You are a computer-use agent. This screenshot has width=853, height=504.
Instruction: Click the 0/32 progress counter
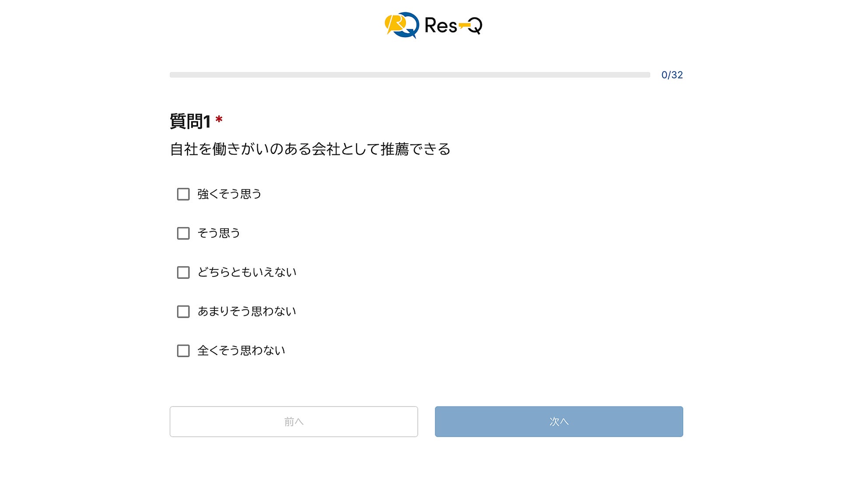[672, 75]
